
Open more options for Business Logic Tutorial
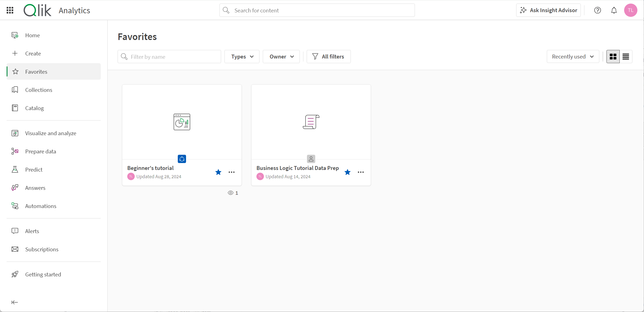pos(360,172)
